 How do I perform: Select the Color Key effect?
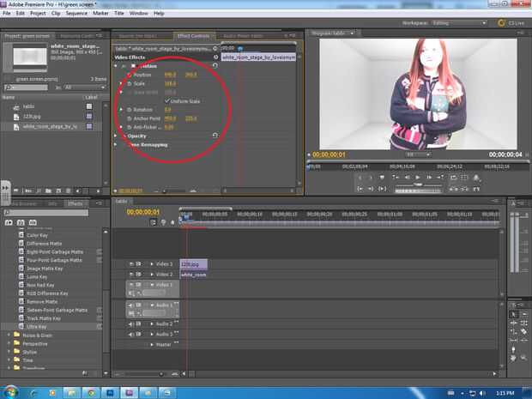click(x=37, y=235)
